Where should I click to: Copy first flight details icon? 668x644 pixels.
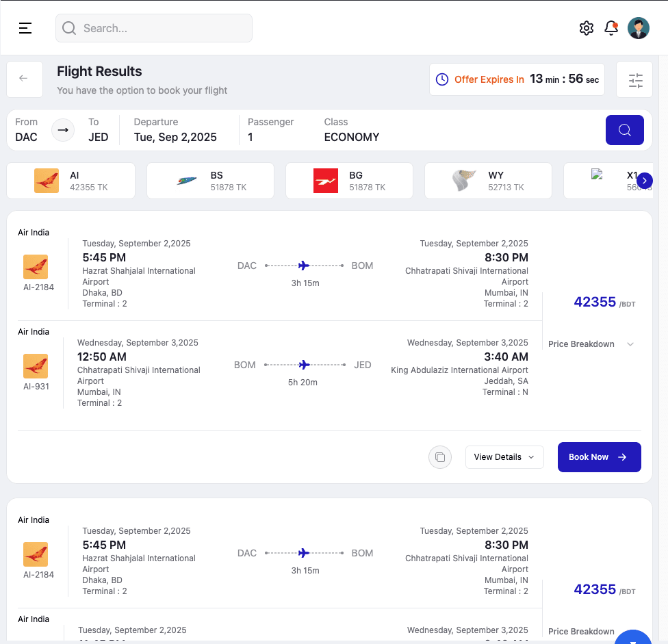[440, 457]
